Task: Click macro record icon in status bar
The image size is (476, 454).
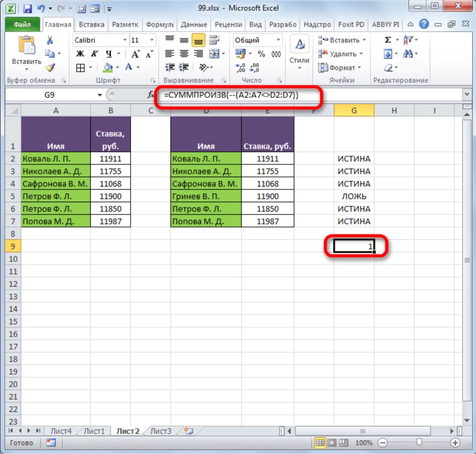Action: pyautogui.click(x=51, y=442)
